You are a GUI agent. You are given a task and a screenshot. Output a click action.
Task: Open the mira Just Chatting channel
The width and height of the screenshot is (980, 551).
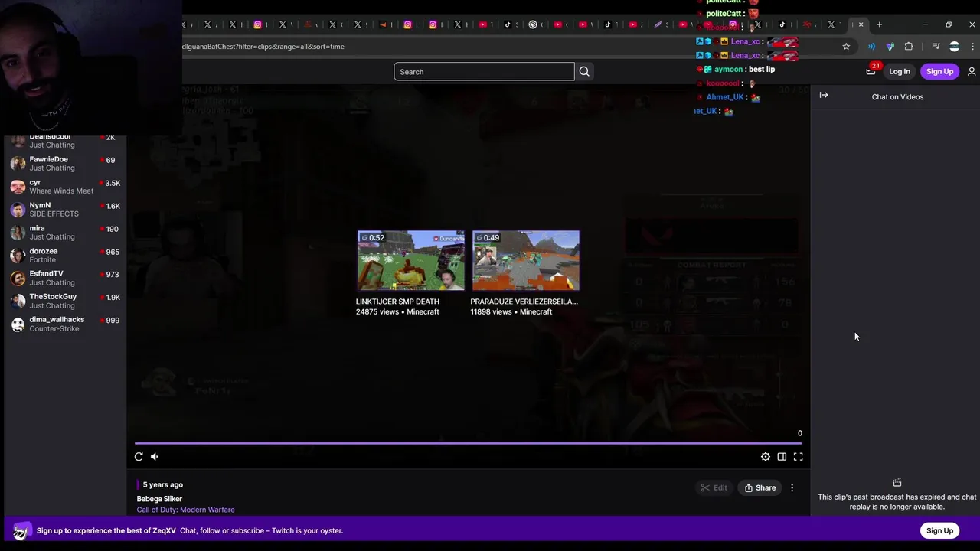pos(64,233)
